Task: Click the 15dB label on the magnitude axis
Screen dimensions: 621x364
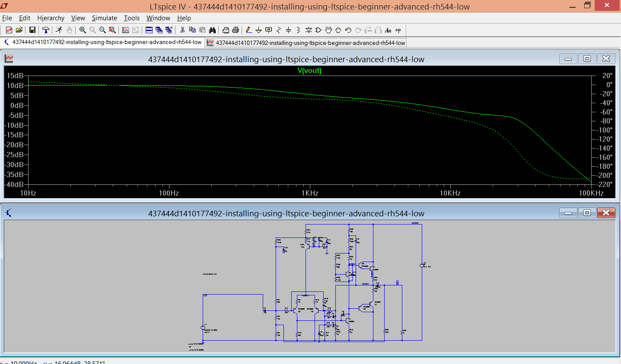Action: pos(15,76)
